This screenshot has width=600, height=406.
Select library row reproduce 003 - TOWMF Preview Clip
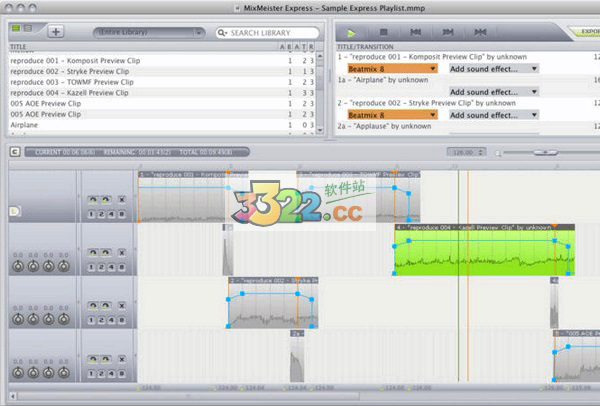point(162,82)
